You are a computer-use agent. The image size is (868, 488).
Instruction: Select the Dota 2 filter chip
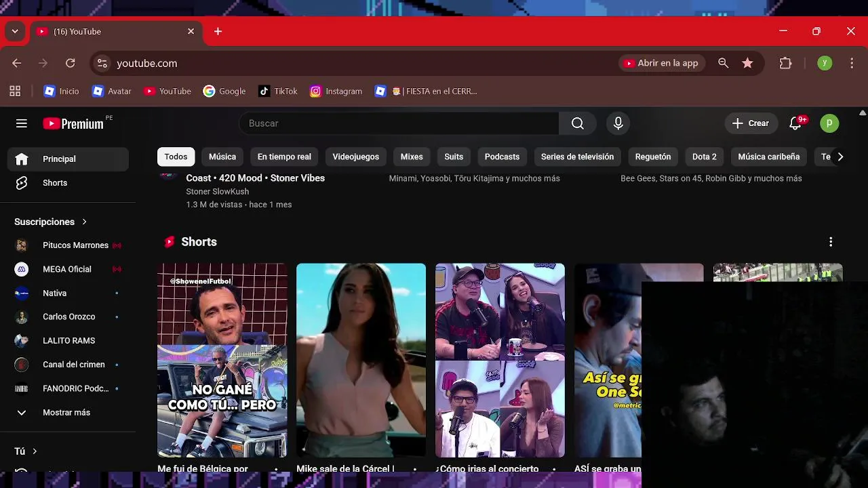point(705,157)
